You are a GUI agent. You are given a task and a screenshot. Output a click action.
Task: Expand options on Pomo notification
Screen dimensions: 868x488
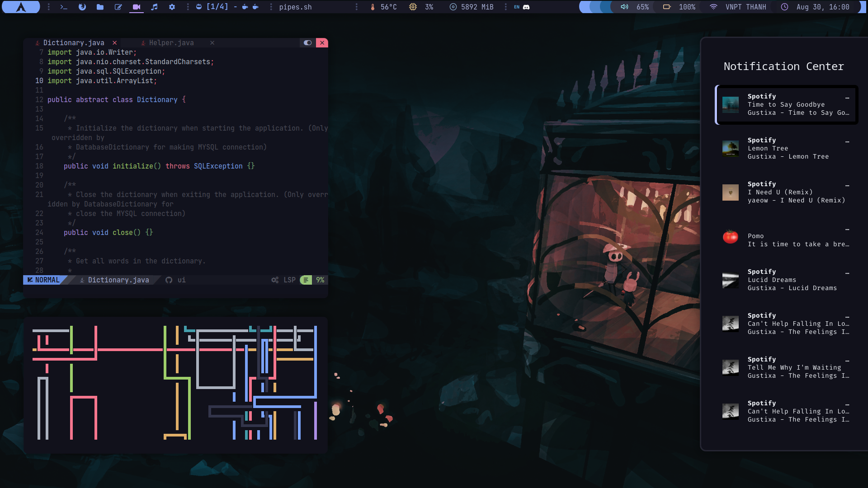point(847,229)
